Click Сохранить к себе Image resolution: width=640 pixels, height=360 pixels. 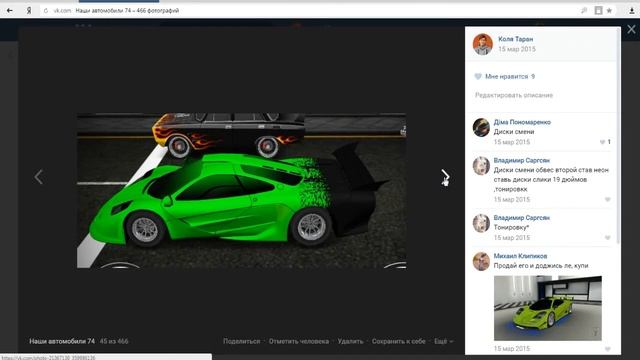pos(398,341)
